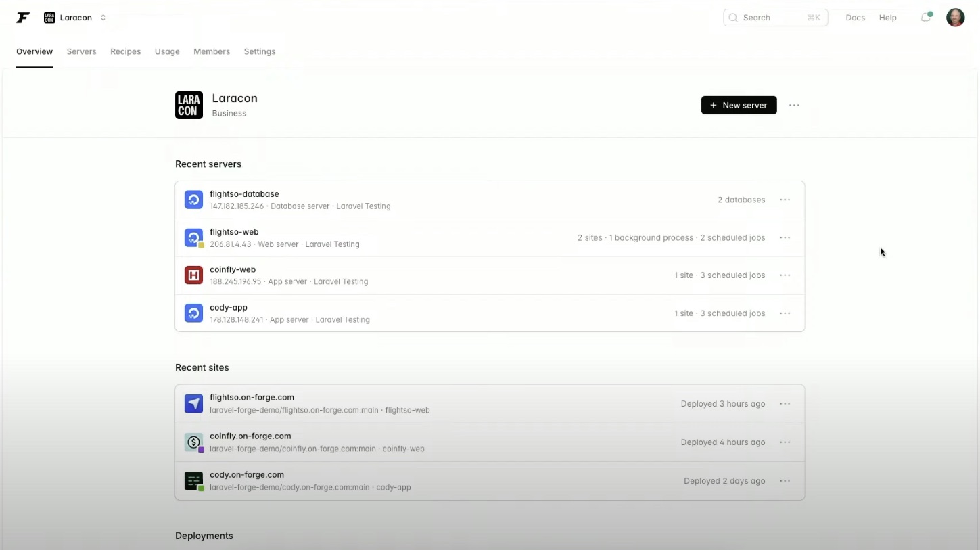
Task: Open the flightso-web row options menu
Action: pos(785,237)
